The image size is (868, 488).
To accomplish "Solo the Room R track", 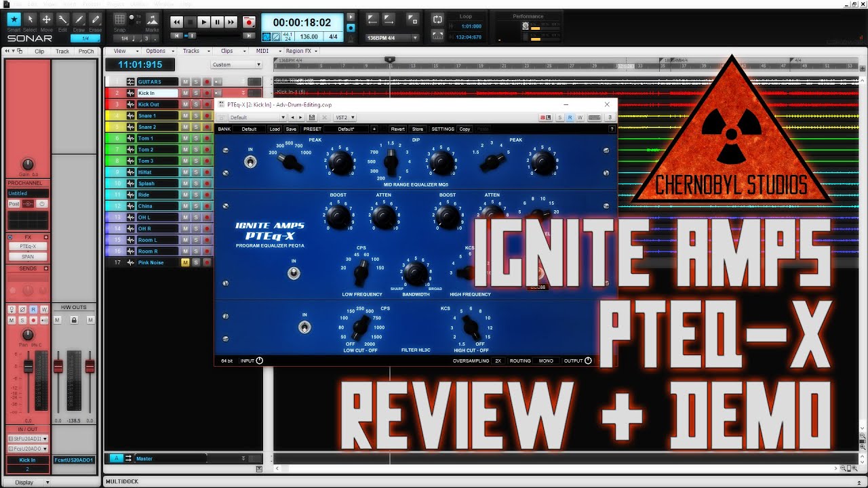I will pyautogui.click(x=196, y=251).
